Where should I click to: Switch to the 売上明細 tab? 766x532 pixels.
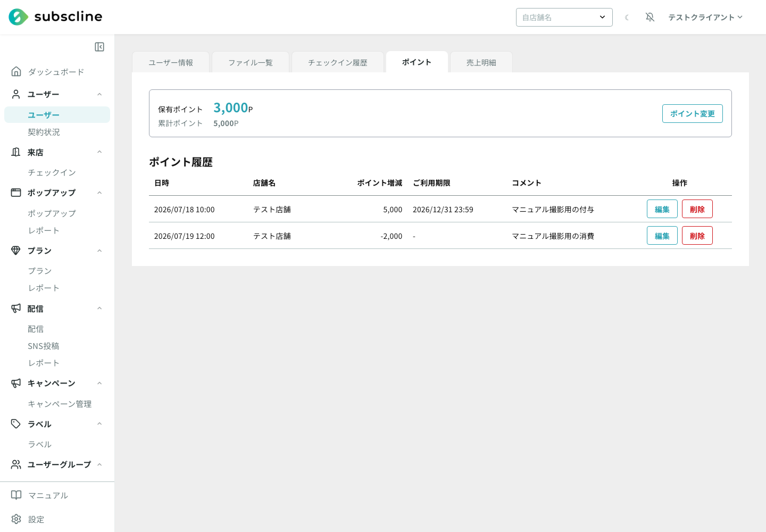(x=481, y=62)
